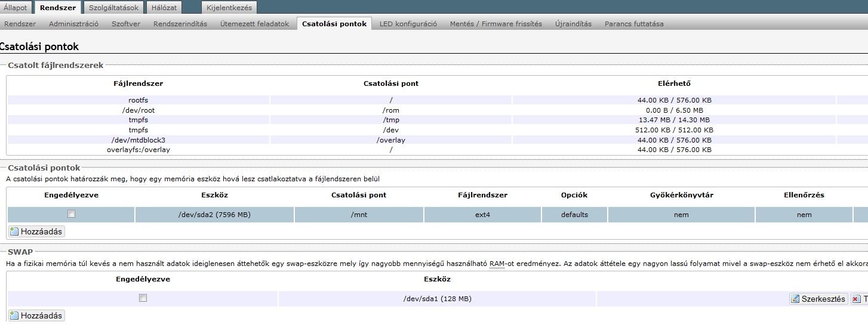Select the /dev/root filesystem cell

(138, 110)
